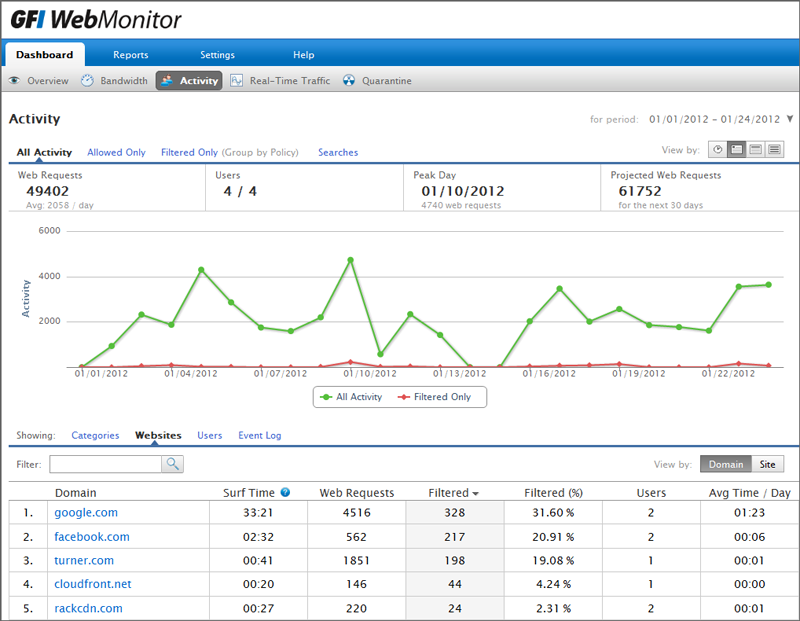This screenshot has height=621, width=800.
Task: Click the period 01/01/2012 - 01/24/2012 text
Action: [714, 119]
